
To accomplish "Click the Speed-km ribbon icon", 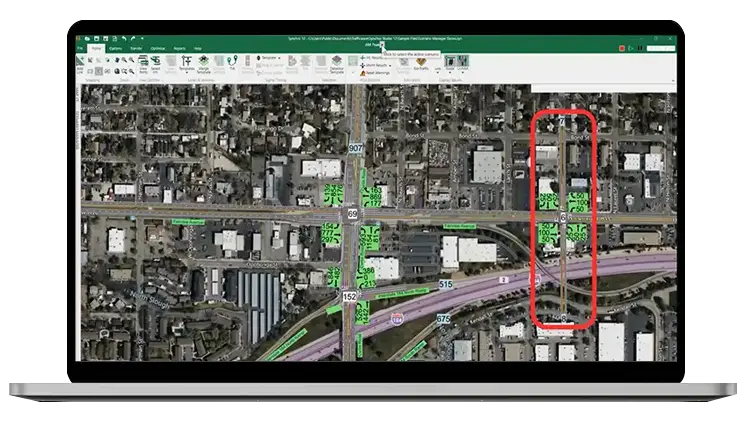I will [x=155, y=64].
